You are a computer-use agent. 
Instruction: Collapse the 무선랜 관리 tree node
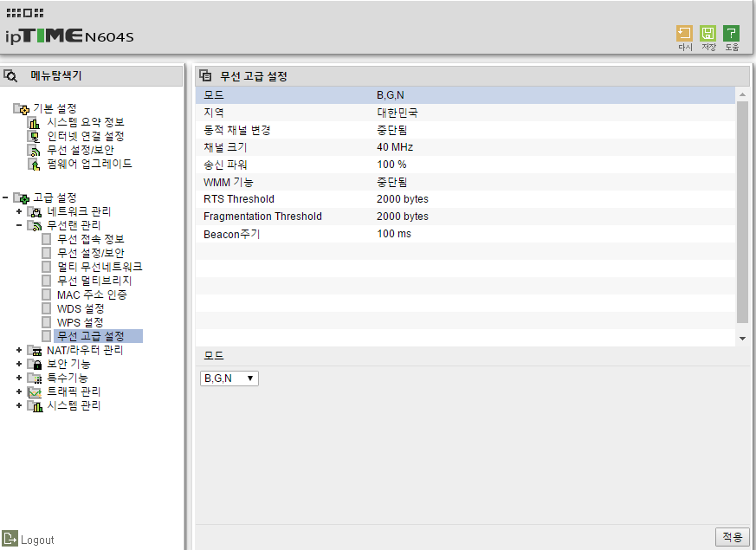[19, 225]
